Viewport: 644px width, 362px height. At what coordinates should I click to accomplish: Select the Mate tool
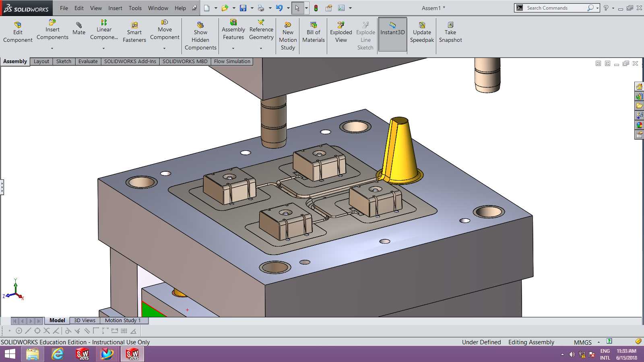(79, 29)
